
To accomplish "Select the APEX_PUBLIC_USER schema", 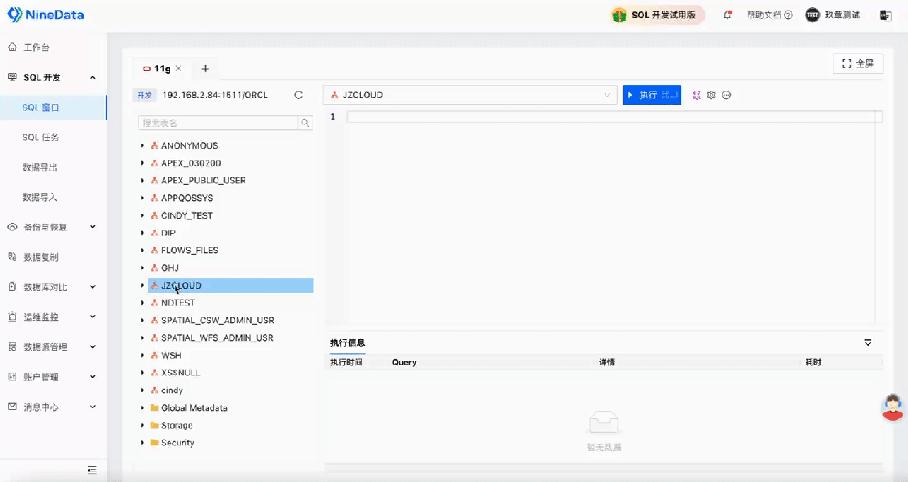I will click(x=203, y=180).
